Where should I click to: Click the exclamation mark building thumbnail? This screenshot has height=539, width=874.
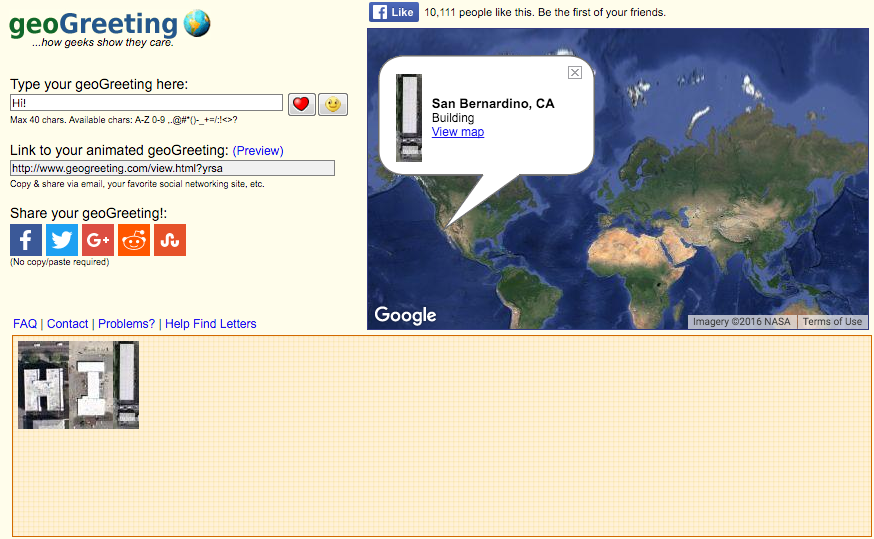click(127, 385)
